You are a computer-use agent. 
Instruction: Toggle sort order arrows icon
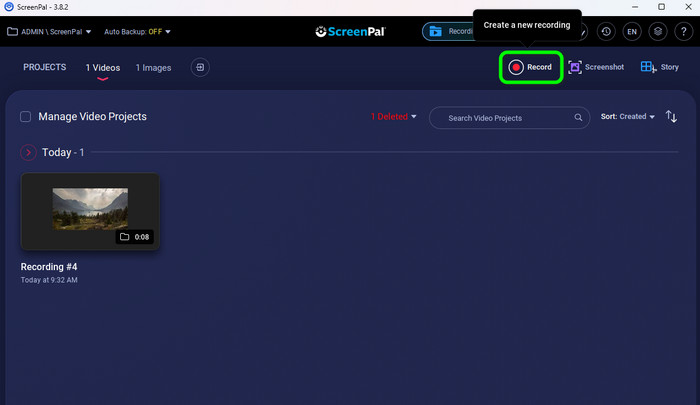click(x=671, y=117)
